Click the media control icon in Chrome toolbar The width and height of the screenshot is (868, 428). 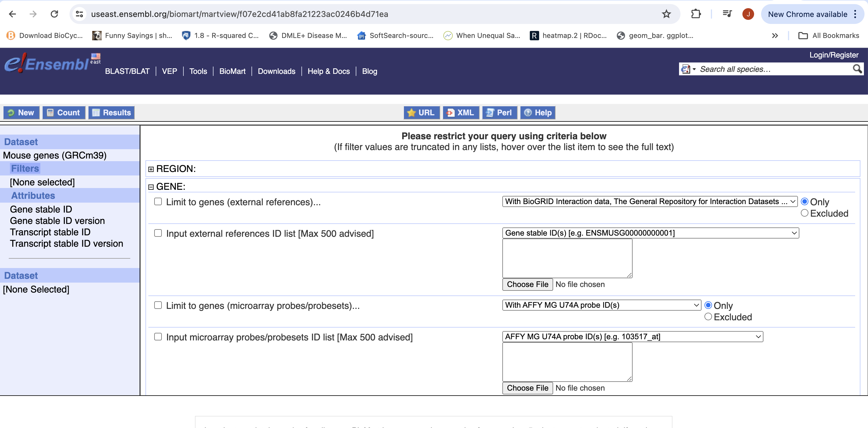(x=727, y=14)
